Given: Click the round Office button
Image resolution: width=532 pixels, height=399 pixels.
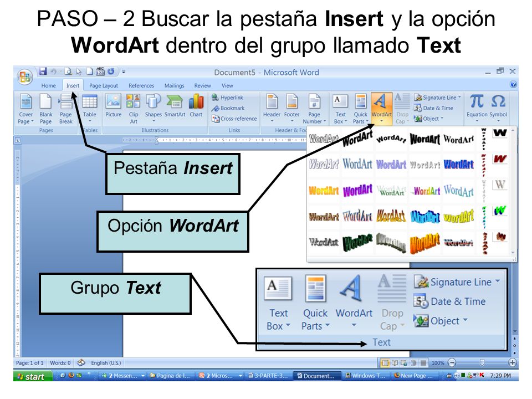Looking at the screenshot, I should point(25,76).
